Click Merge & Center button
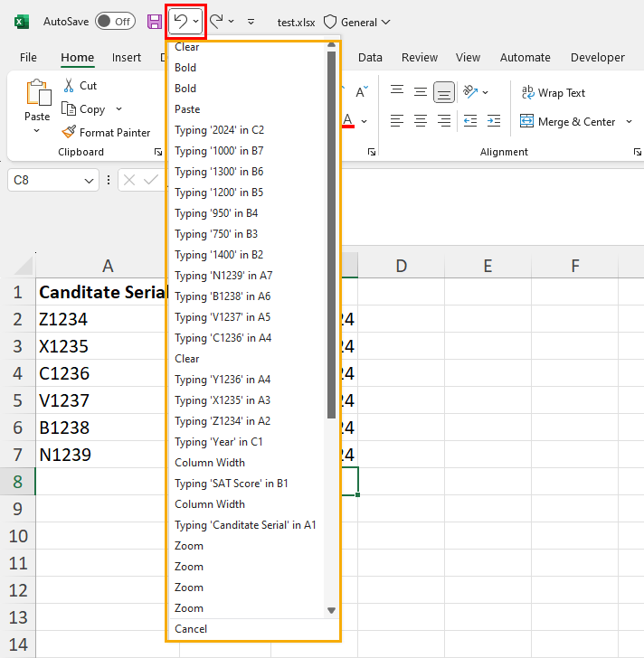The height and width of the screenshot is (658, 644). (567, 122)
